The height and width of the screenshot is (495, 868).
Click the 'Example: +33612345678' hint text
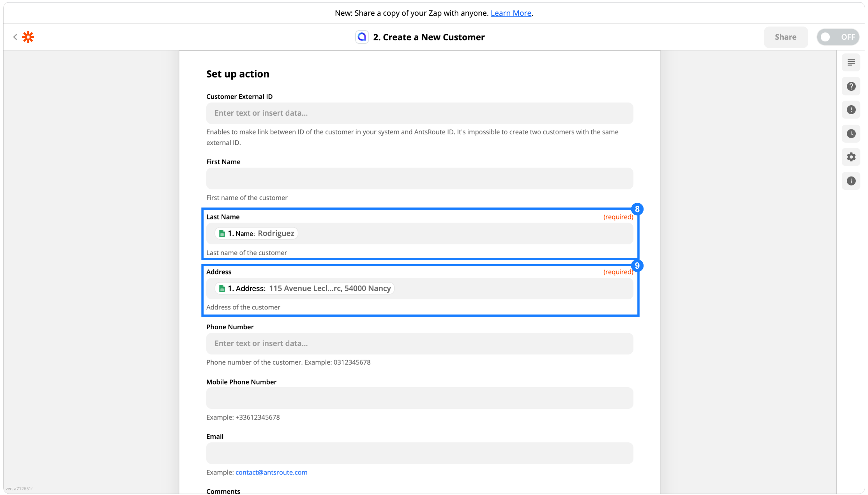(243, 417)
